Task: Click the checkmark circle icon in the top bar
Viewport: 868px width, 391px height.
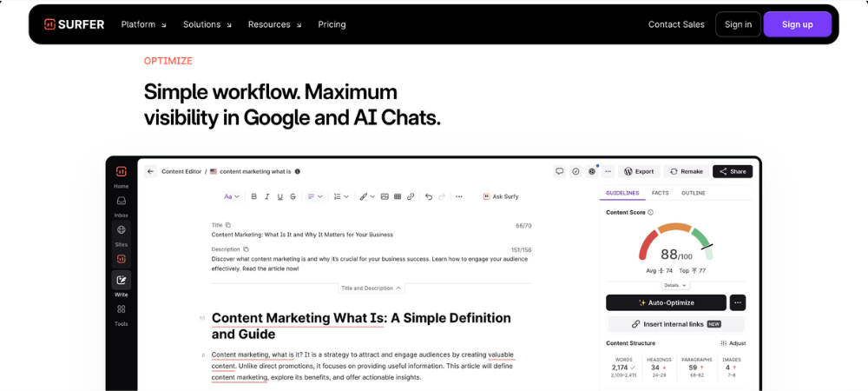Action: point(575,172)
